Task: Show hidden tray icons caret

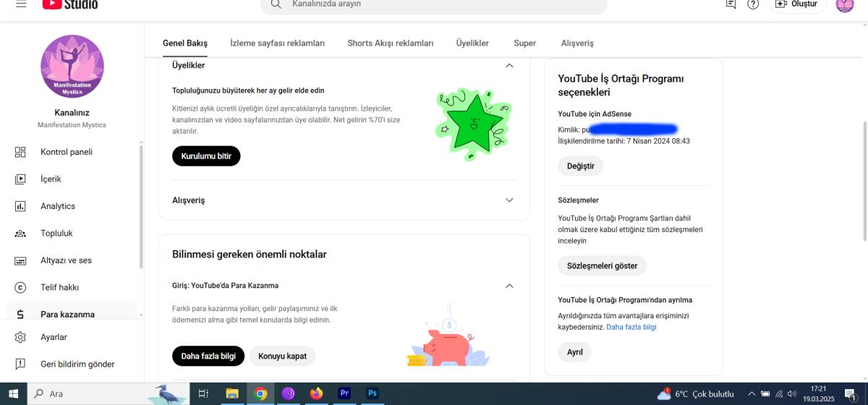Action: pos(752,394)
